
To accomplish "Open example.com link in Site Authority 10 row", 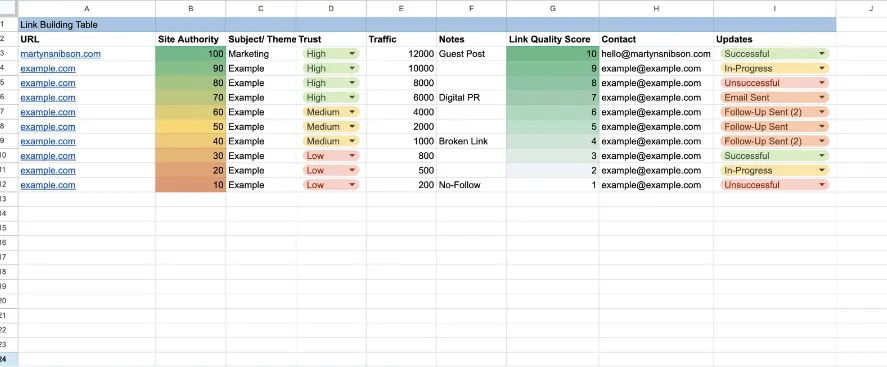I will point(48,185).
